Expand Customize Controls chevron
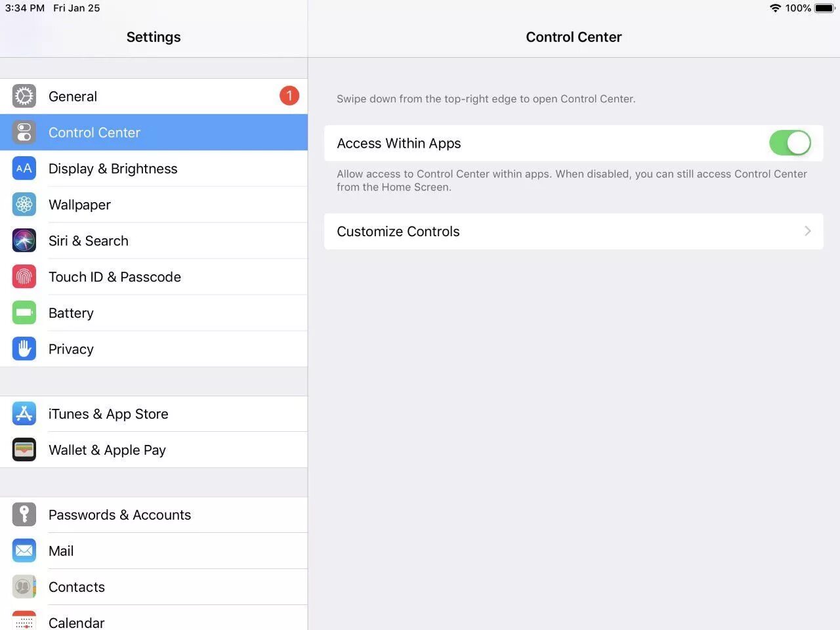840x630 pixels. click(808, 231)
